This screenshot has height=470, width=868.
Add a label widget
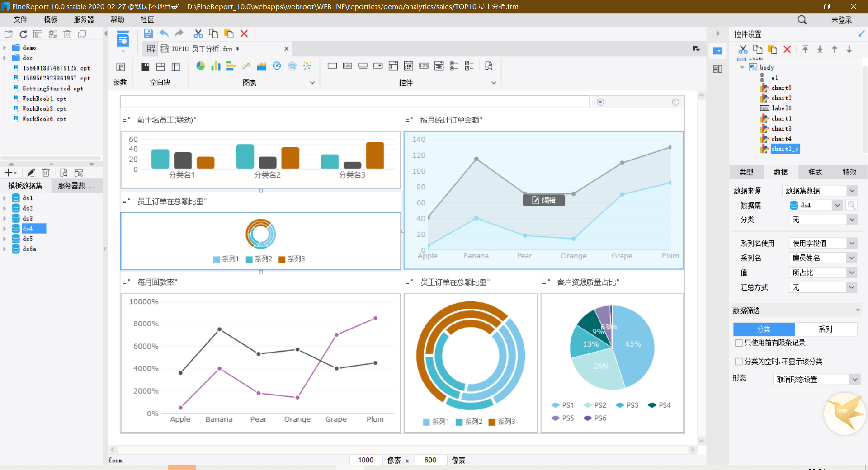pos(348,66)
